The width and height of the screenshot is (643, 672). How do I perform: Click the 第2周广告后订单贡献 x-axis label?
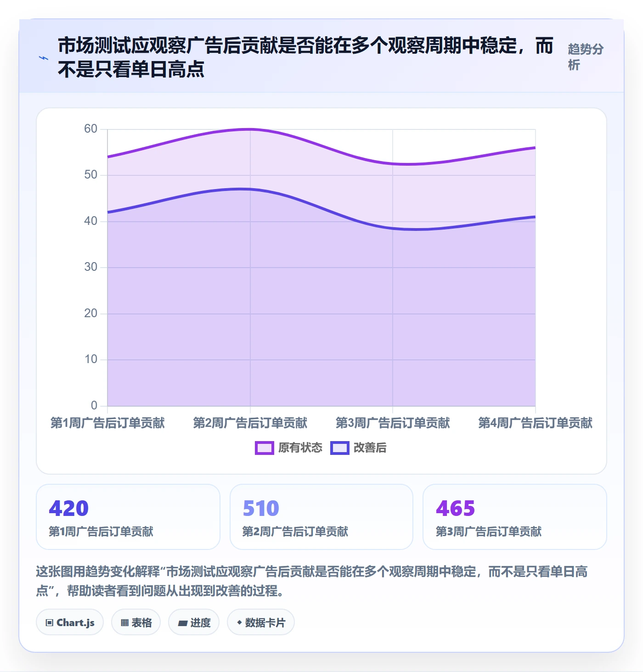tap(250, 423)
